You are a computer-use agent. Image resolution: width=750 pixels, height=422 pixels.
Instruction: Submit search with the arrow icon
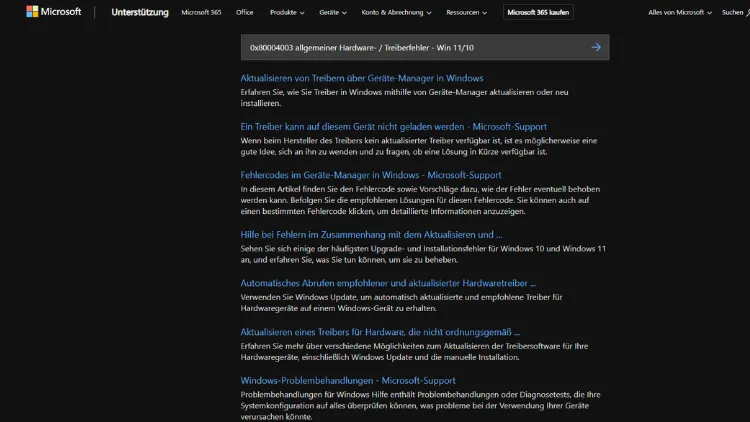point(596,47)
